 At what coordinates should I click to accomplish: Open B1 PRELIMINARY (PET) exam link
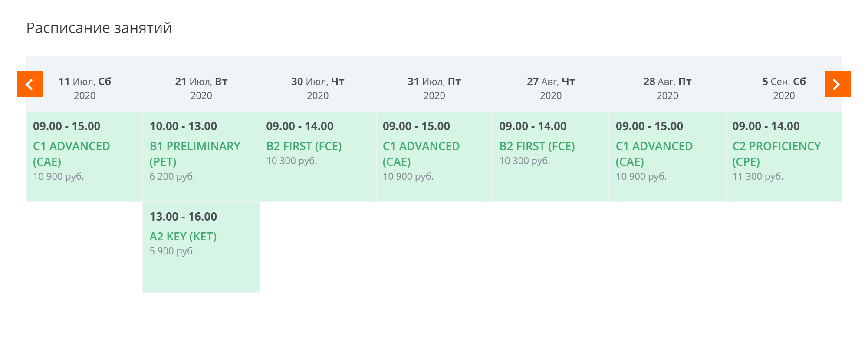click(195, 154)
